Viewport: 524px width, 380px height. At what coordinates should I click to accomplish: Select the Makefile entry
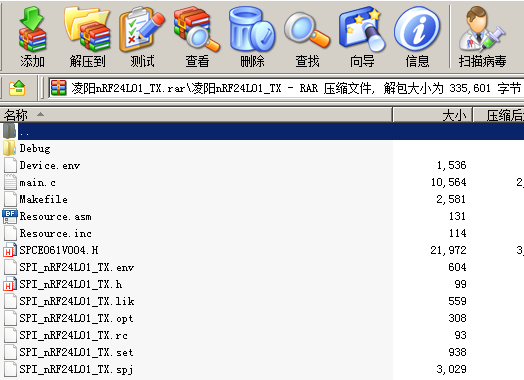coord(43,200)
